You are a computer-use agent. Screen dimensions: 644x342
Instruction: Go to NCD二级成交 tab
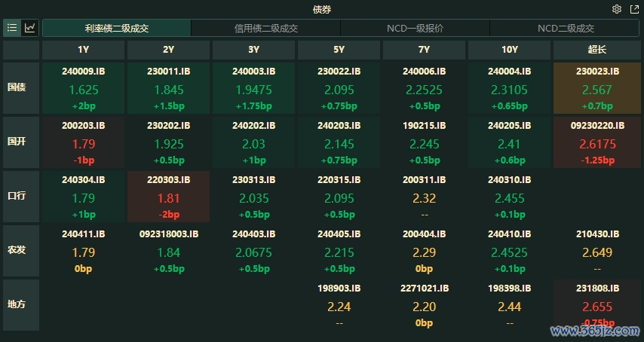(566, 29)
